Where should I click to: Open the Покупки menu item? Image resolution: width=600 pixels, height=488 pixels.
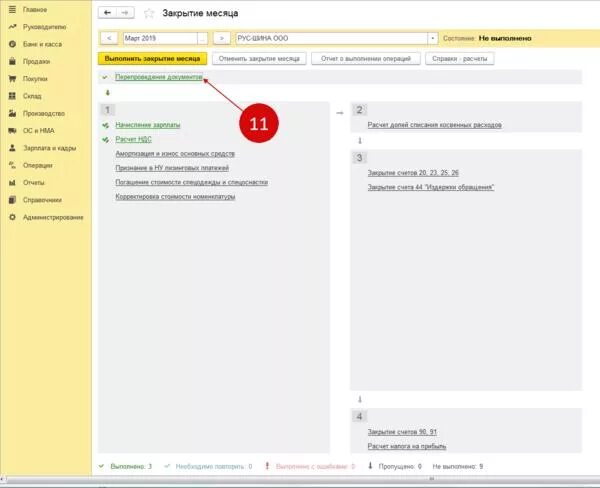[x=35, y=79]
